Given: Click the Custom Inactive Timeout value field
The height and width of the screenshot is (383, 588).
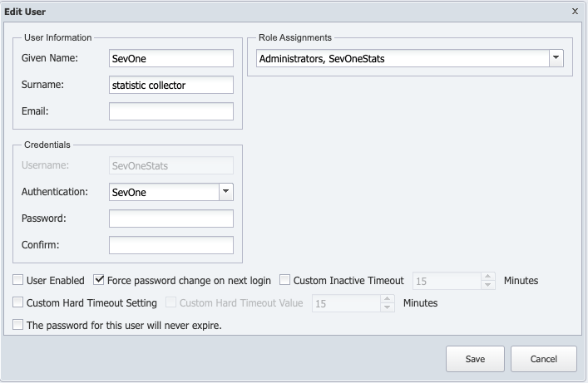Looking at the screenshot, I should [x=447, y=281].
